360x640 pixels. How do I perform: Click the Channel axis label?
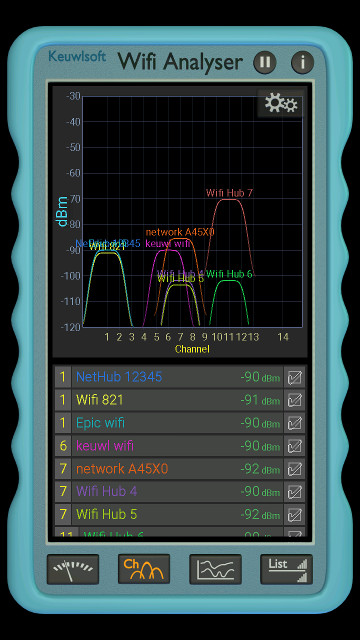pyautogui.click(x=192, y=349)
